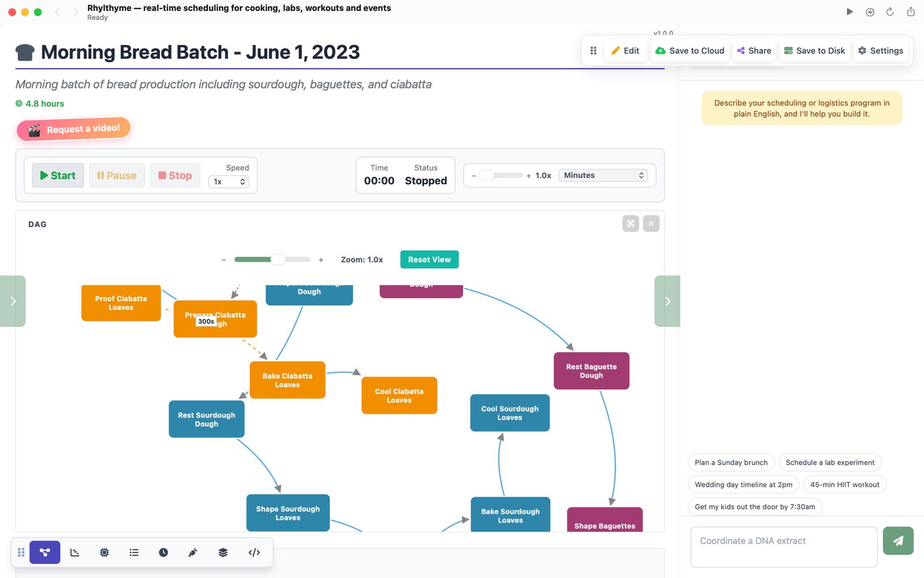
Task: Pause the schedule simulation
Action: [117, 175]
